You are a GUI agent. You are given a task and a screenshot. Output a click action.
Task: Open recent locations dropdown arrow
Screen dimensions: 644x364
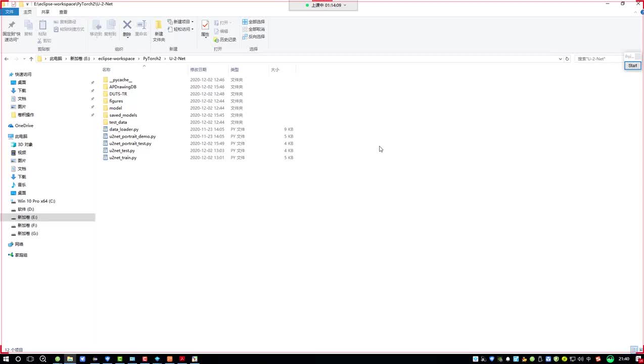[24, 59]
